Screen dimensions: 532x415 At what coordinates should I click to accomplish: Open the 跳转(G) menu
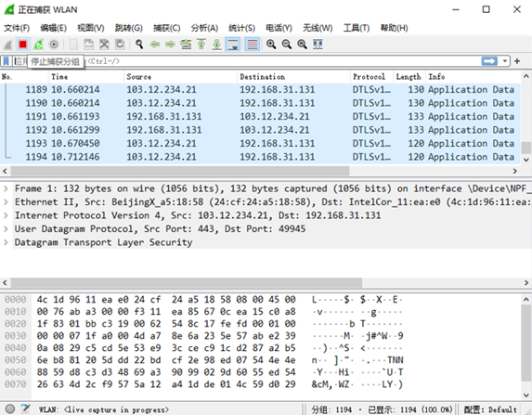[128, 28]
